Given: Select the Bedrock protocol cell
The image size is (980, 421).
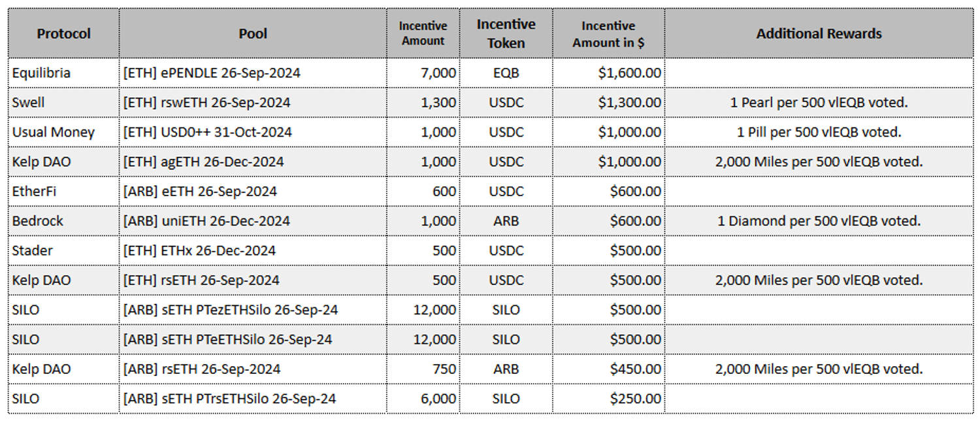Looking at the screenshot, I should tap(38, 221).
